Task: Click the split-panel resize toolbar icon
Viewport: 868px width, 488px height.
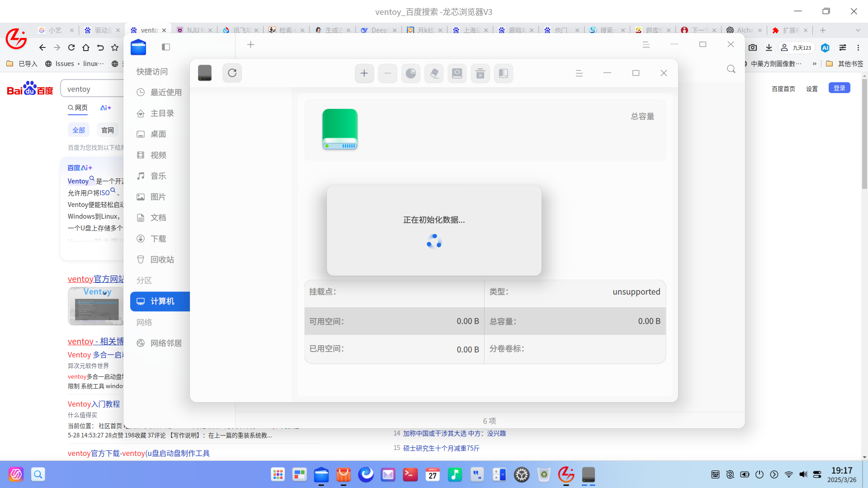Action: click(503, 73)
